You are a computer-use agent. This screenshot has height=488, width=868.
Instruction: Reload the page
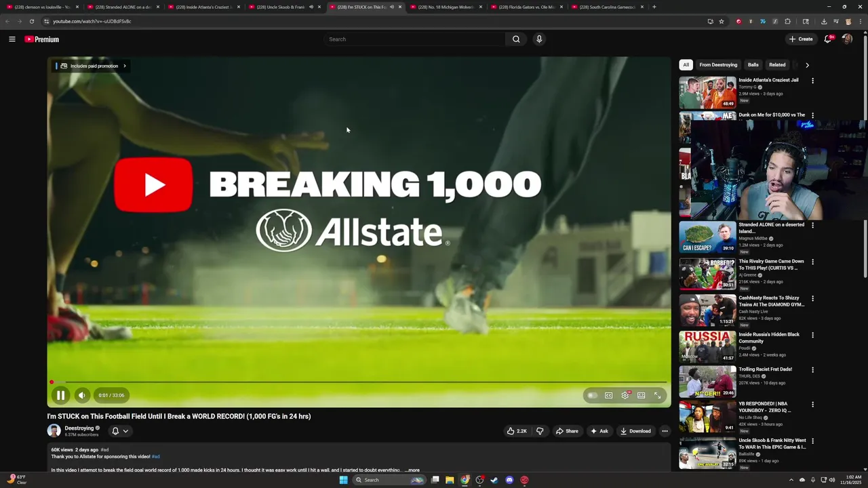coord(31,21)
